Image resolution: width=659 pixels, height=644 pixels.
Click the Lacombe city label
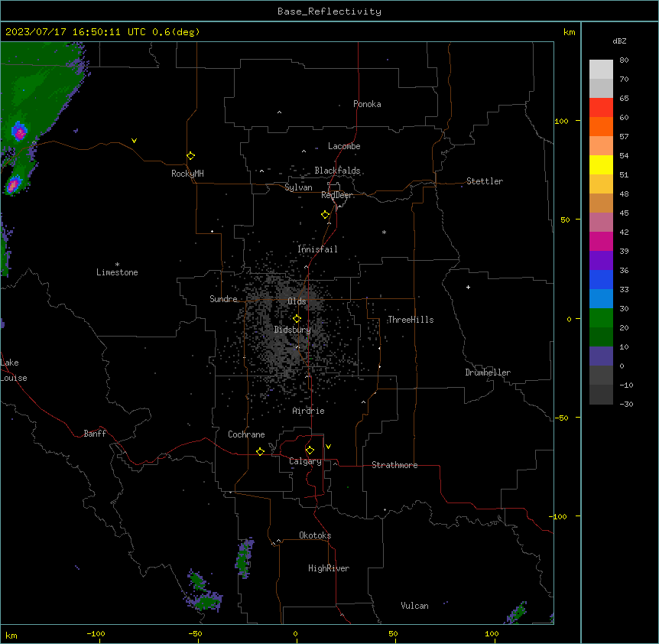344,146
